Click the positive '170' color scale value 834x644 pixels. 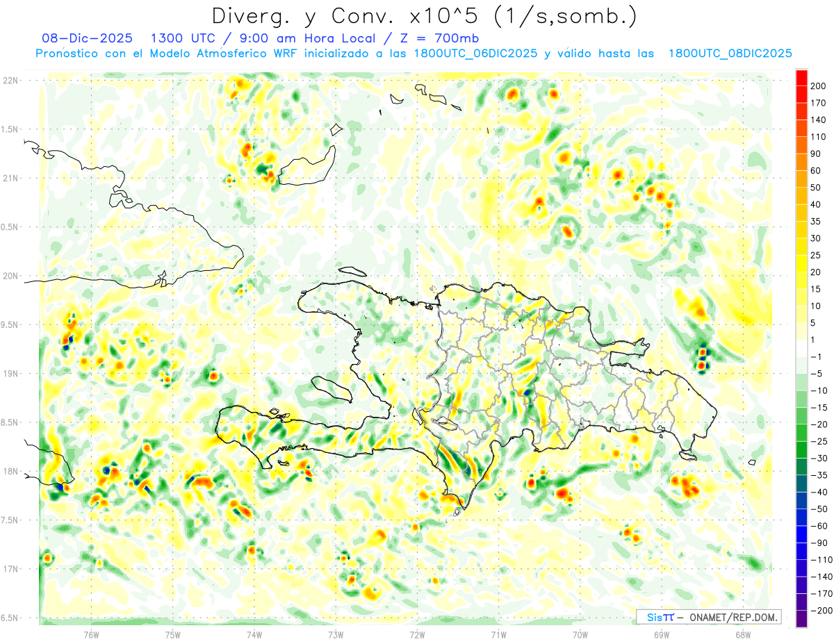819,103
